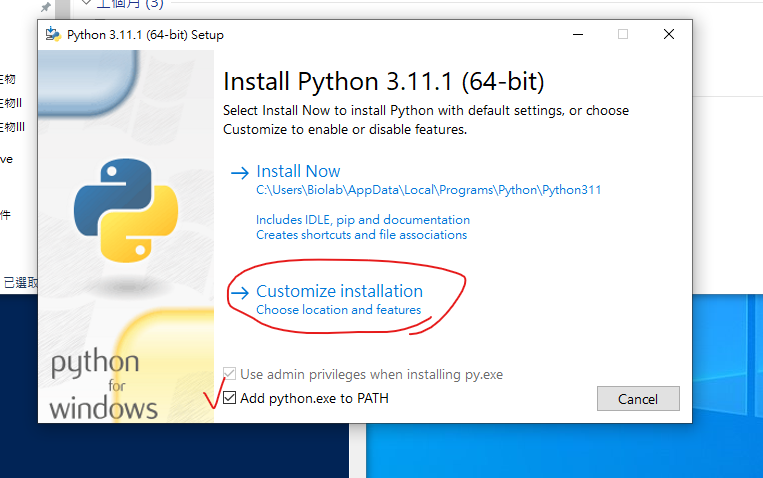The height and width of the screenshot is (478, 763).
Task: Click the Cancel button
Action: click(638, 399)
